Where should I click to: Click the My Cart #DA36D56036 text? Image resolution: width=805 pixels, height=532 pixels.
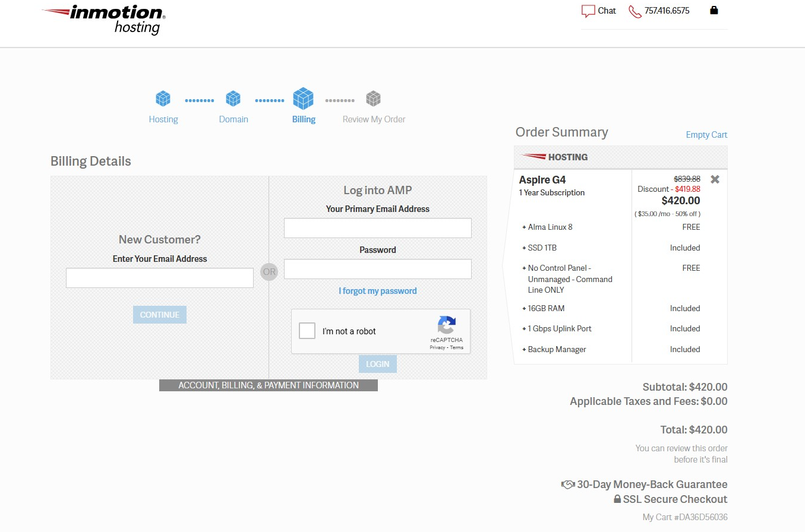tap(685, 517)
